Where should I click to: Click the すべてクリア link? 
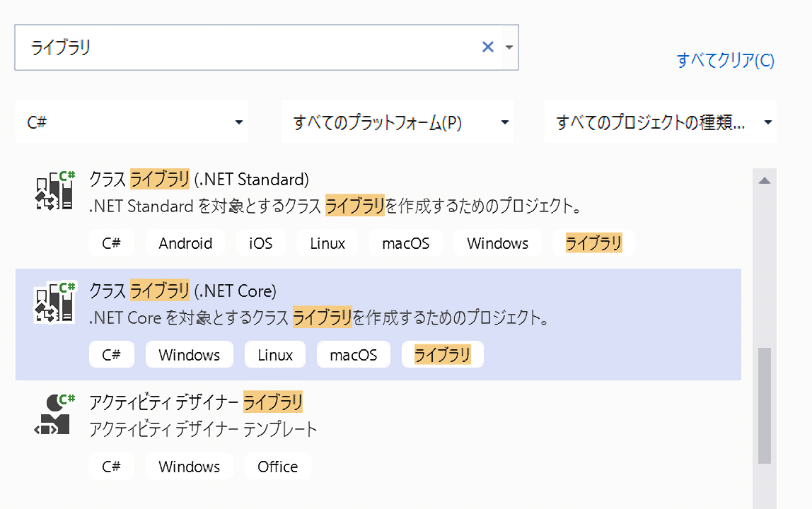tap(725, 61)
